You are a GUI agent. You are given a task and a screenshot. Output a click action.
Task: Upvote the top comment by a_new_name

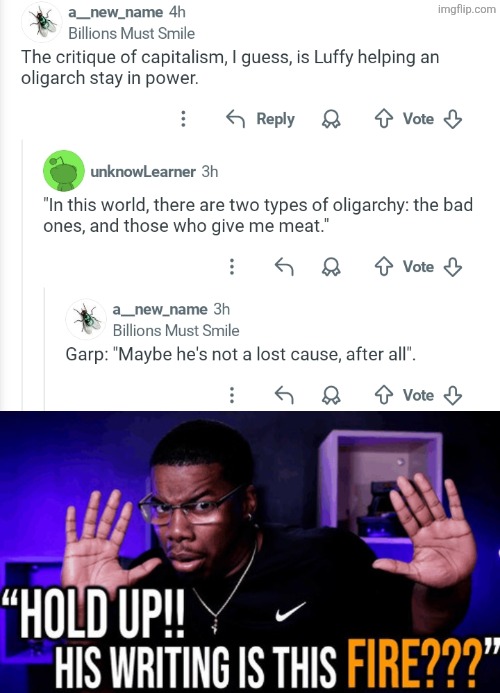click(x=383, y=118)
